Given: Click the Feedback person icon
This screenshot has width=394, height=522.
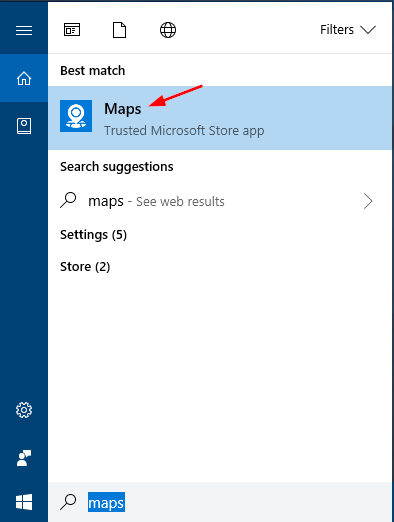Looking at the screenshot, I should [24, 458].
